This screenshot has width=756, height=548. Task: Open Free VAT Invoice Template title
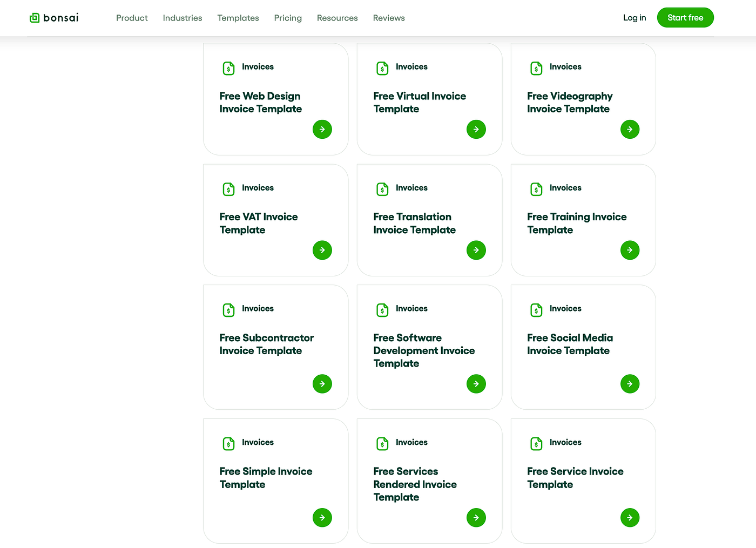tap(259, 224)
